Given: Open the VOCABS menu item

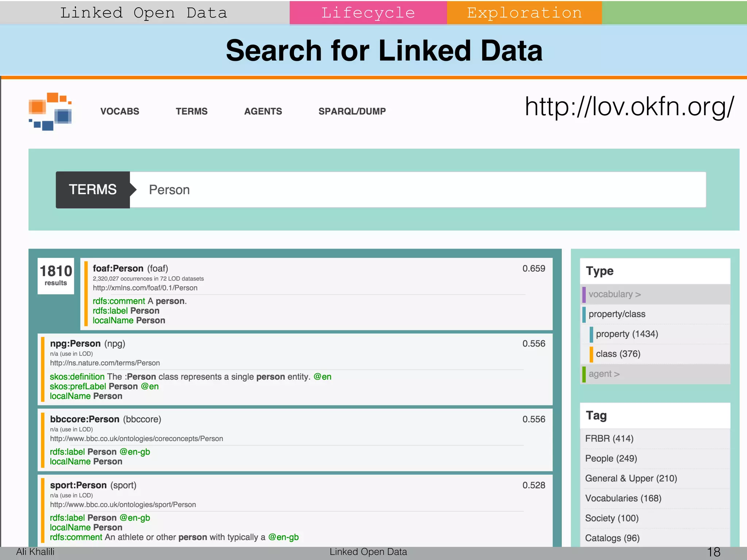Looking at the screenshot, I should pos(120,112).
